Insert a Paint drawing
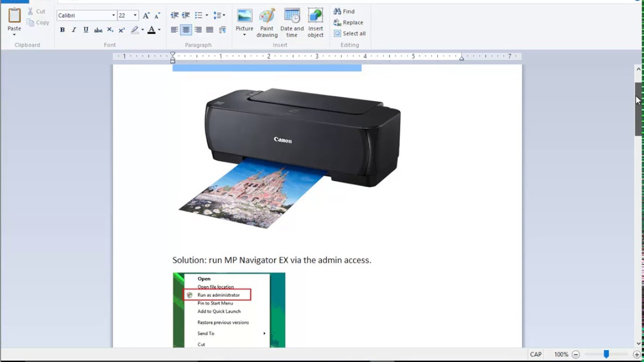This screenshot has height=362, width=644. pyautogui.click(x=267, y=23)
